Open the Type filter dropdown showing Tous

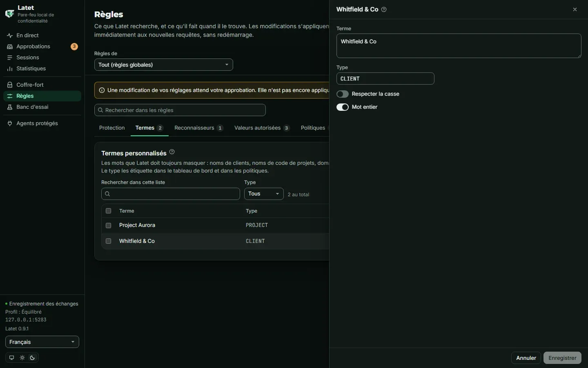click(264, 194)
